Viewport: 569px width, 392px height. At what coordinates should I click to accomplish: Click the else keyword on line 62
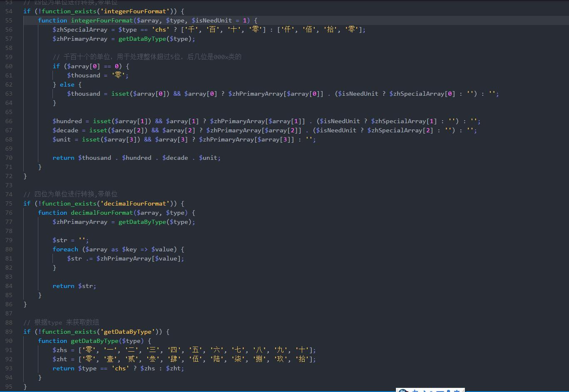[x=67, y=84]
